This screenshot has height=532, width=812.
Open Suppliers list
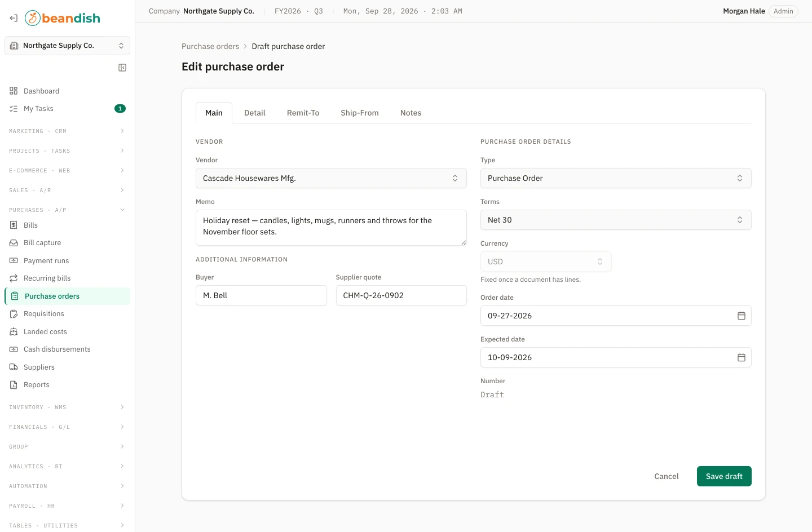click(x=67, y=367)
